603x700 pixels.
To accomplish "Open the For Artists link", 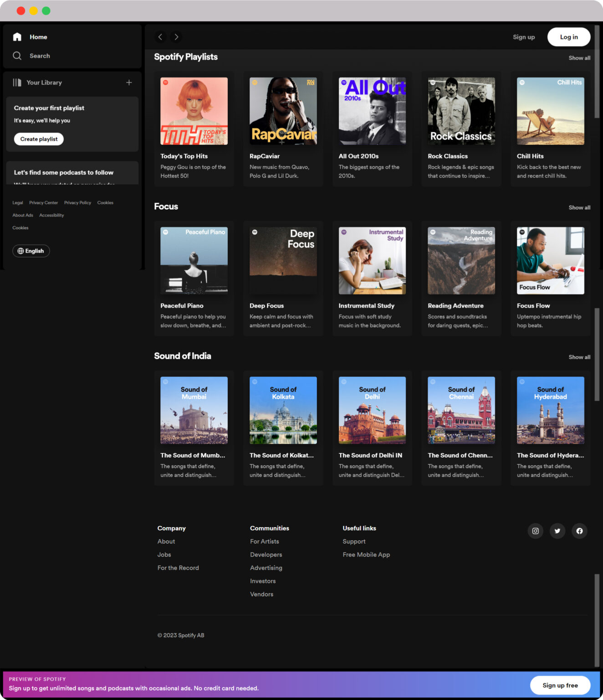I will [x=265, y=541].
